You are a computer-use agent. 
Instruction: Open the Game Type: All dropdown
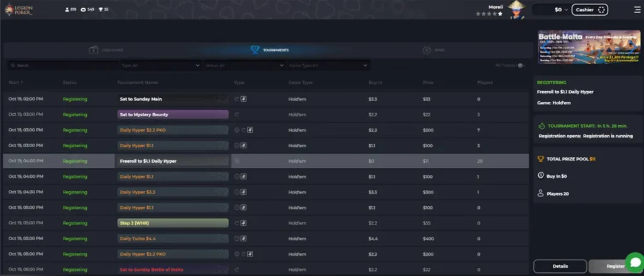click(328, 65)
